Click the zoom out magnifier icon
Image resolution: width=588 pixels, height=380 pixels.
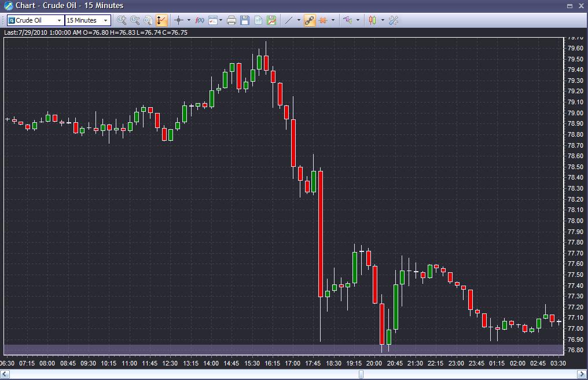(x=135, y=20)
